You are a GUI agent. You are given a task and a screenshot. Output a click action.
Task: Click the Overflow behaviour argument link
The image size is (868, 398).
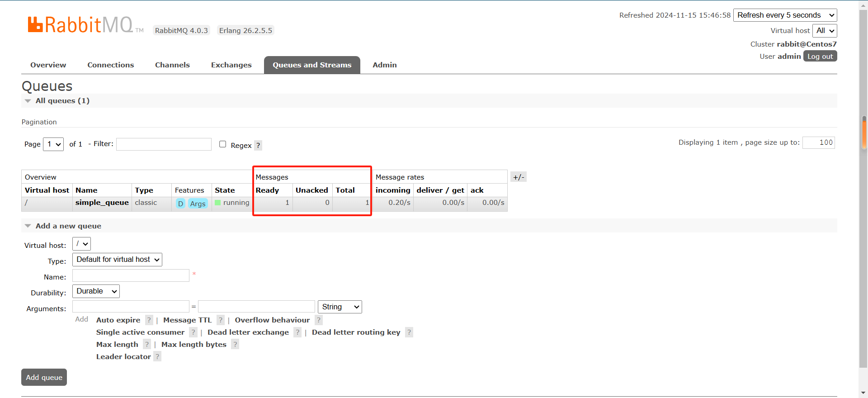[x=272, y=320]
